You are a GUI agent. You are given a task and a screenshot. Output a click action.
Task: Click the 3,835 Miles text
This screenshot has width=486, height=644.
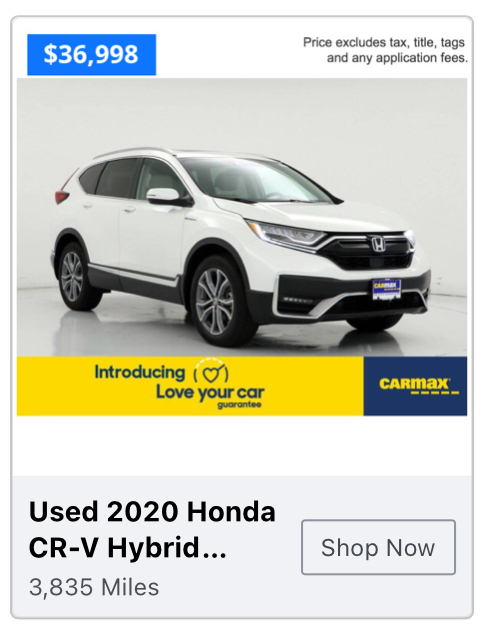tap(94, 587)
